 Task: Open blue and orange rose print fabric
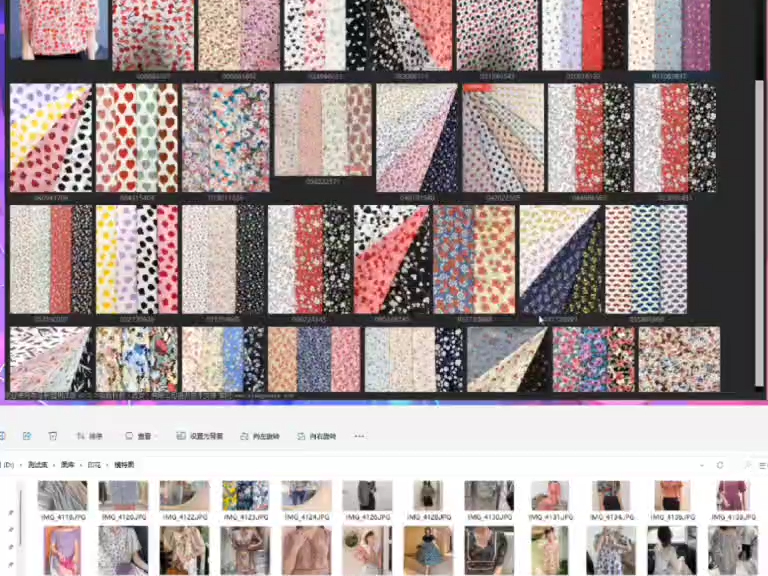[x=474, y=260]
